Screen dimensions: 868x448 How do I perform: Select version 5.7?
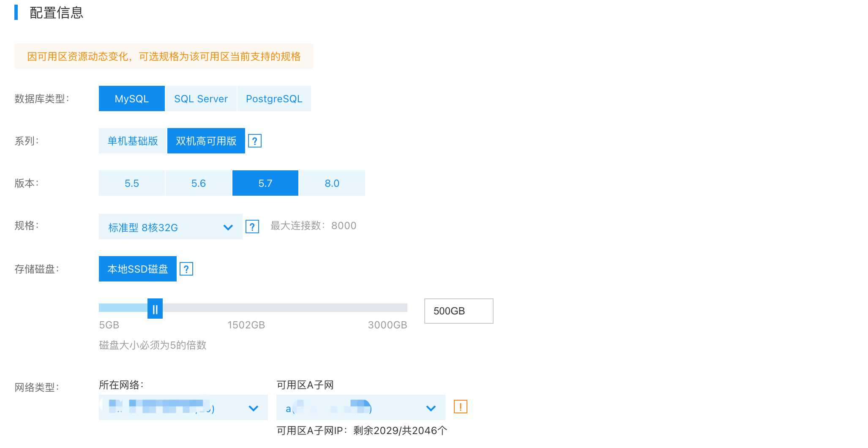(265, 183)
